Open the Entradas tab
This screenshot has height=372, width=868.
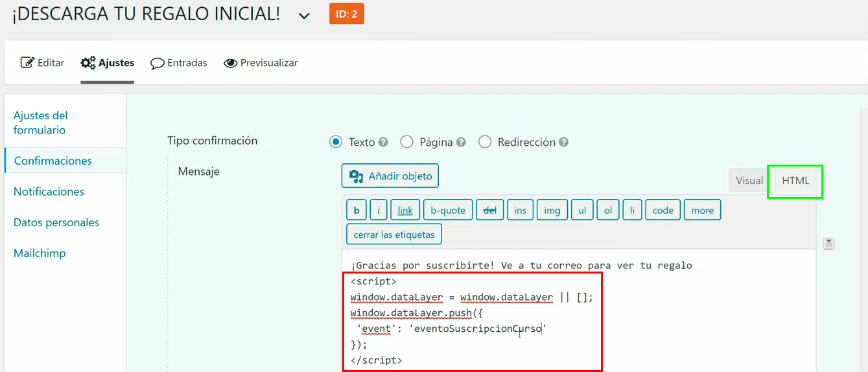click(x=179, y=63)
